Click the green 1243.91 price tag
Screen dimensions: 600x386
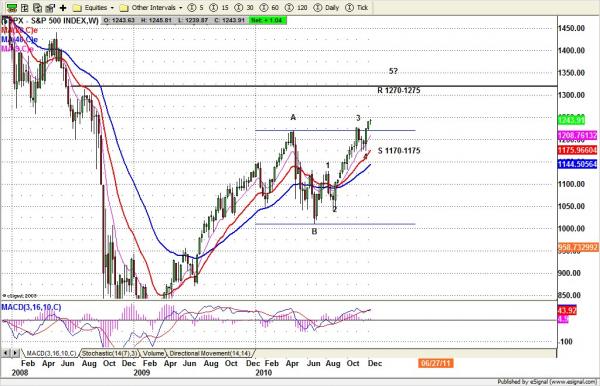[x=571, y=120]
